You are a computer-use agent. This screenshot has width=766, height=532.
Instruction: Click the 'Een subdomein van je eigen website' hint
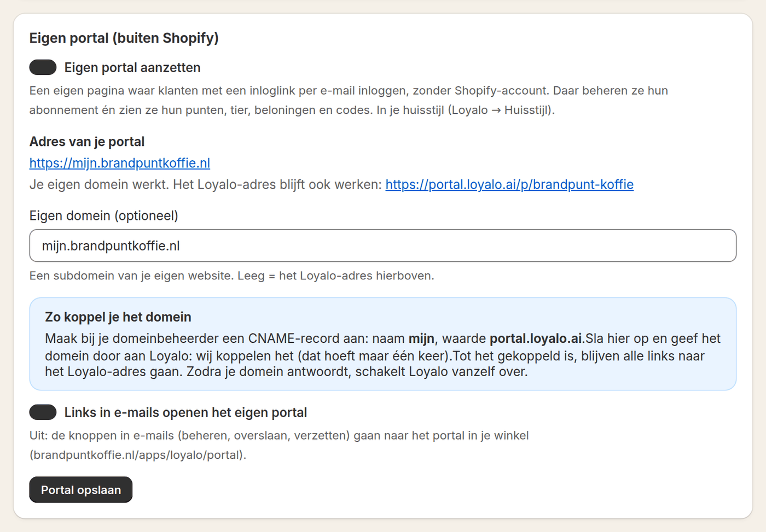point(232,276)
